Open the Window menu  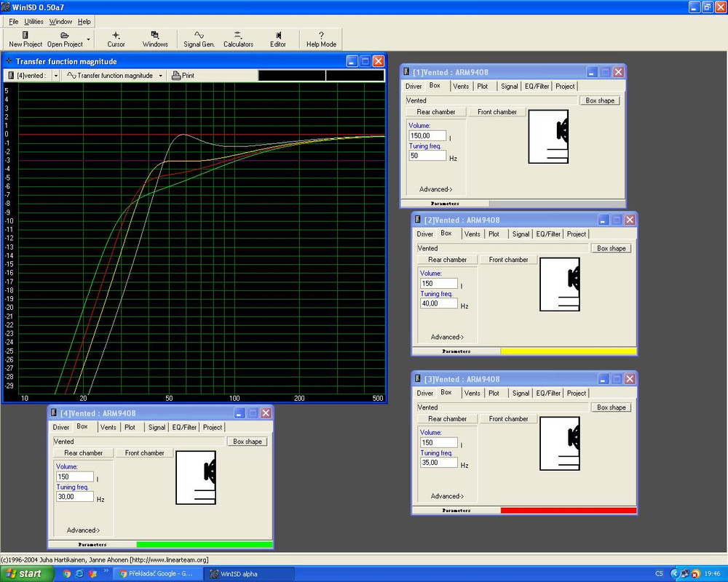click(x=60, y=21)
